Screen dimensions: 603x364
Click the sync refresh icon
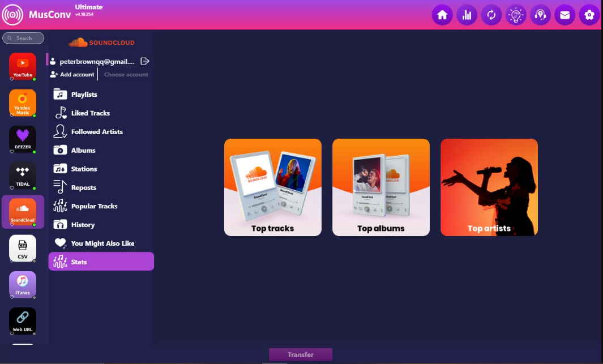[x=491, y=15]
